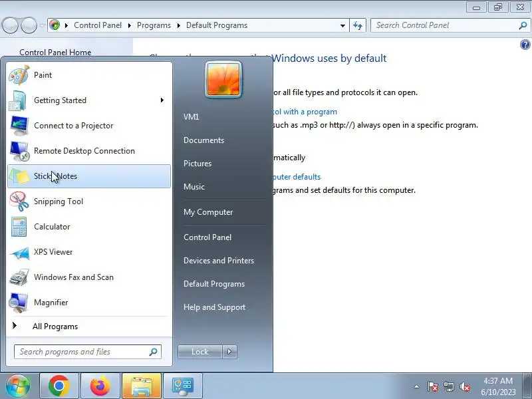Open the Calculator icon
The width and height of the screenshot is (532, 399).
(19, 227)
